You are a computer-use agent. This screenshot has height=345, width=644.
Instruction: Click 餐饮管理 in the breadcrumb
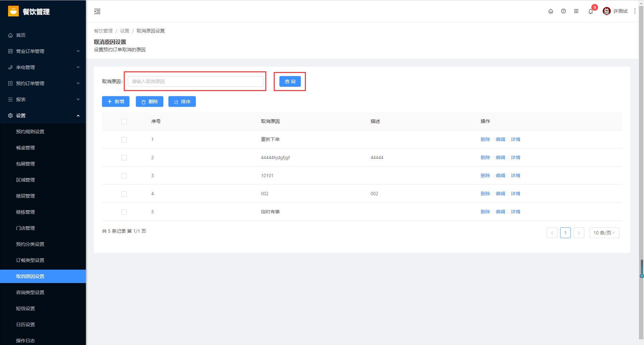pyautogui.click(x=103, y=31)
